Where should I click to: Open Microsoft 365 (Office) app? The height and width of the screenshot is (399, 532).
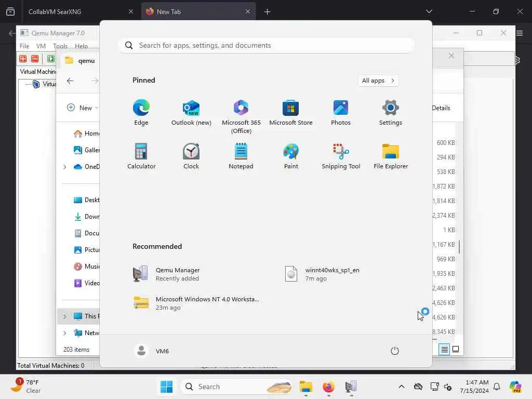point(241,117)
